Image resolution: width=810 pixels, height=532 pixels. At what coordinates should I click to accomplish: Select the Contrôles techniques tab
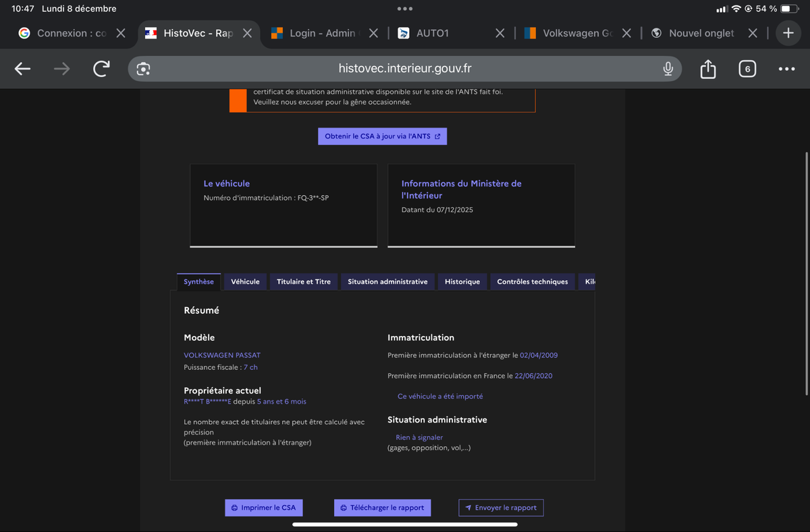pos(532,282)
